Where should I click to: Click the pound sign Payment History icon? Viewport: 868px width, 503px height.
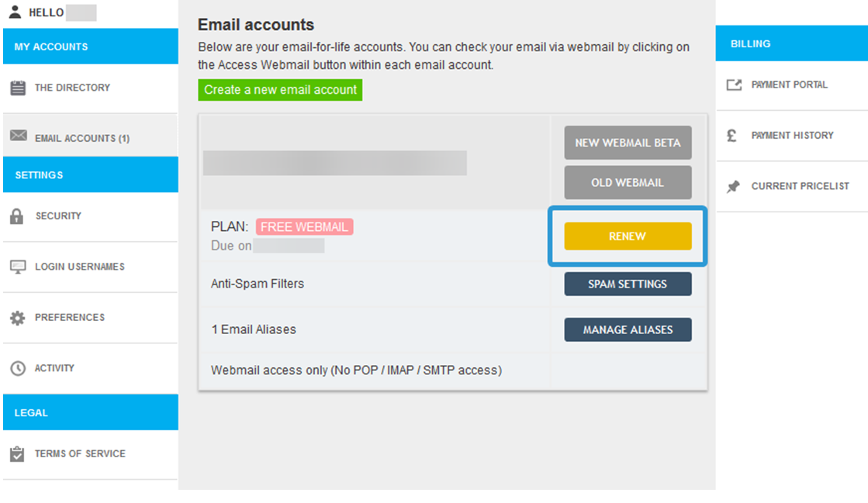[731, 136]
